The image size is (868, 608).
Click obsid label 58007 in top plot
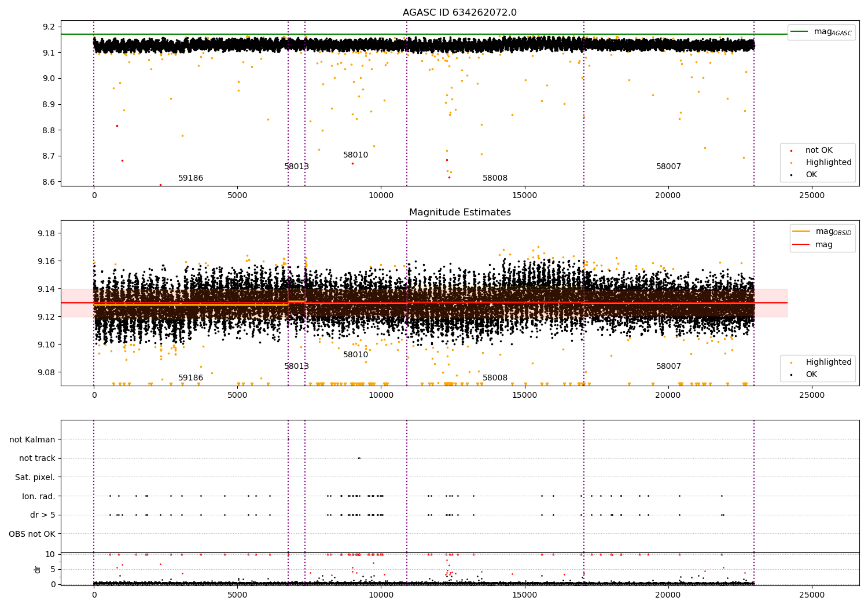(668, 167)
